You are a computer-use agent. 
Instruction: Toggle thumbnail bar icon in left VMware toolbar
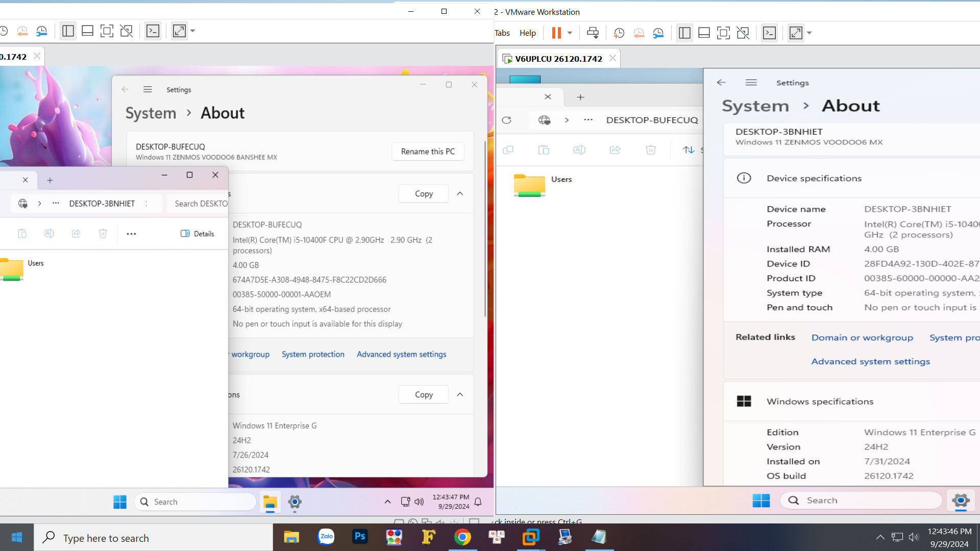87,31
